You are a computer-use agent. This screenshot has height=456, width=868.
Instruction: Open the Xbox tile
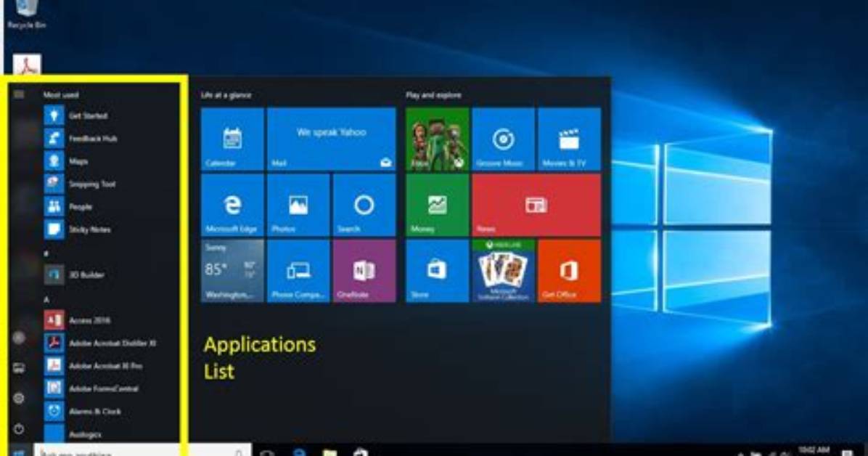pyautogui.click(x=438, y=139)
